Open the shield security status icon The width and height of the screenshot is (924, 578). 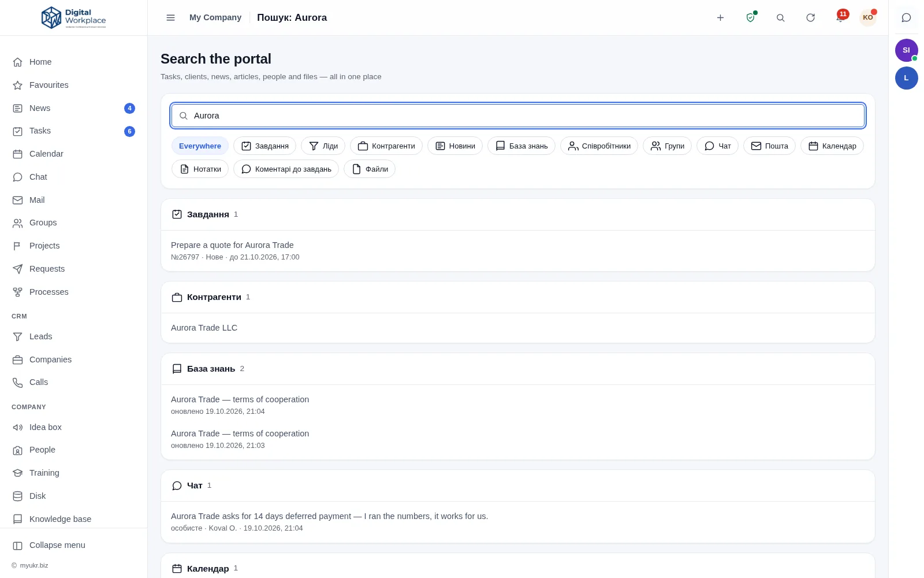coord(750,18)
